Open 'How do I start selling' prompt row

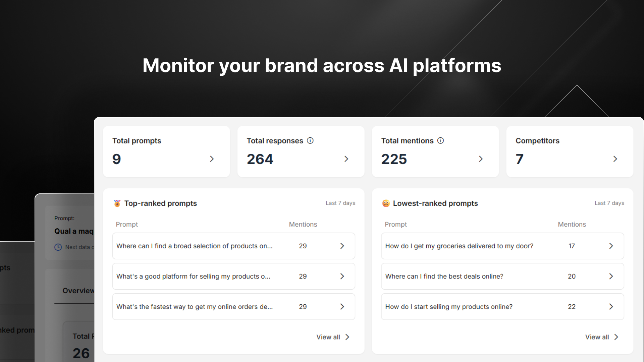click(449, 307)
